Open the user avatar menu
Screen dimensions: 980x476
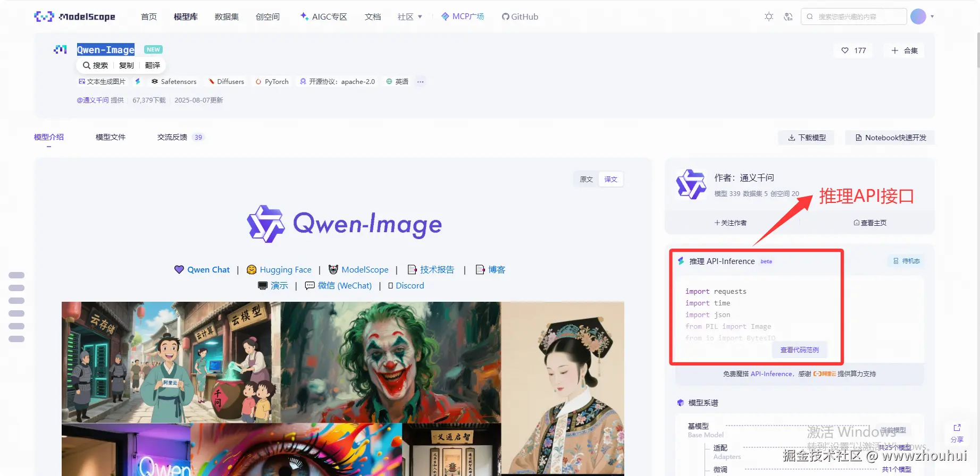pyautogui.click(x=918, y=16)
